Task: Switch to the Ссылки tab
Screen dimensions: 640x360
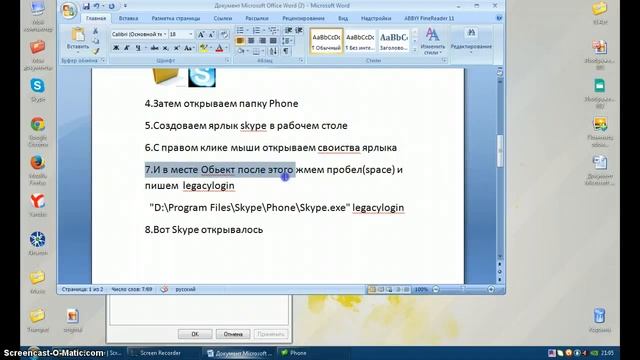Action: [222, 18]
